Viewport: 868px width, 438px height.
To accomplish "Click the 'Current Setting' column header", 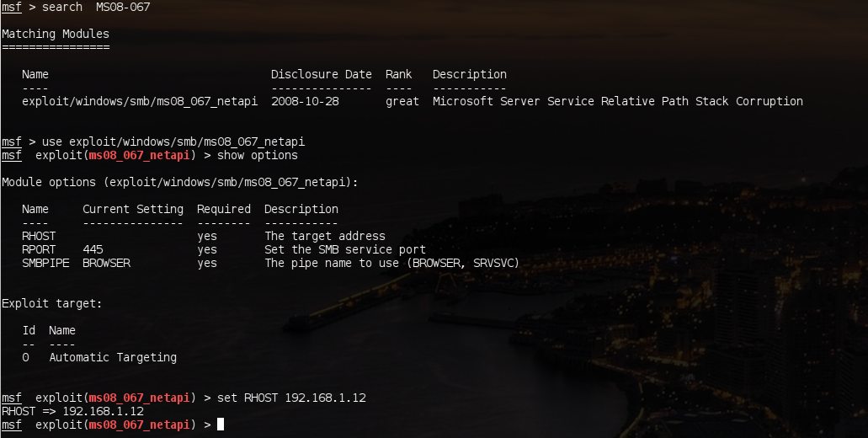I will pyautogui.click(x=133, y=209).
